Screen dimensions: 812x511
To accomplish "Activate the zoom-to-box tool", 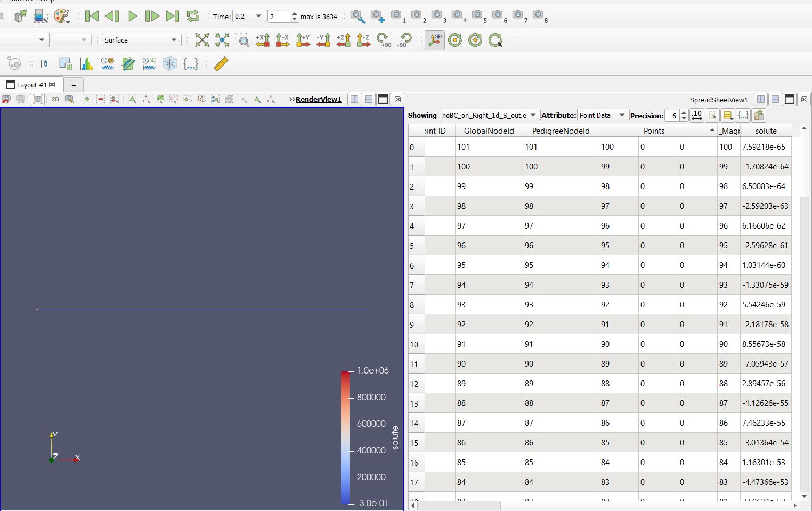I will [243, 40].
